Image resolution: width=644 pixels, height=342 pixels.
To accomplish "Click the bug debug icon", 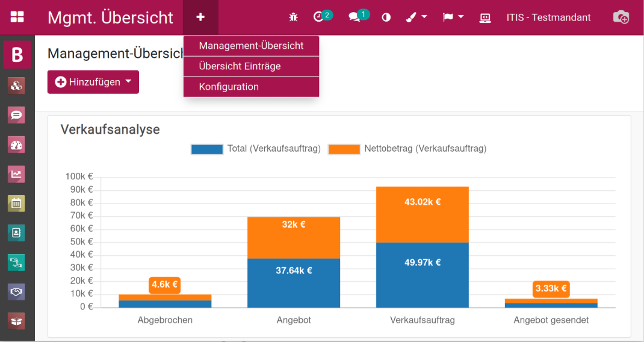I will pos(293,17).
